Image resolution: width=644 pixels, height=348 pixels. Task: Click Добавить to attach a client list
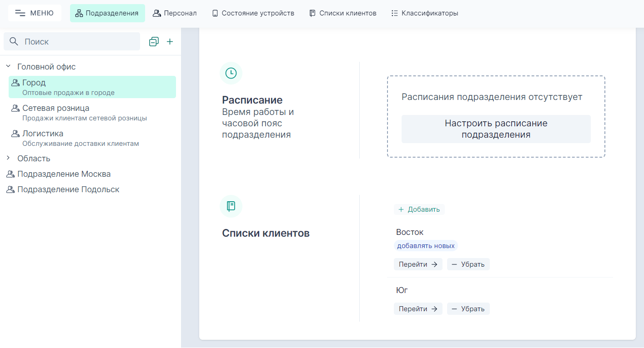coord(419,209)
